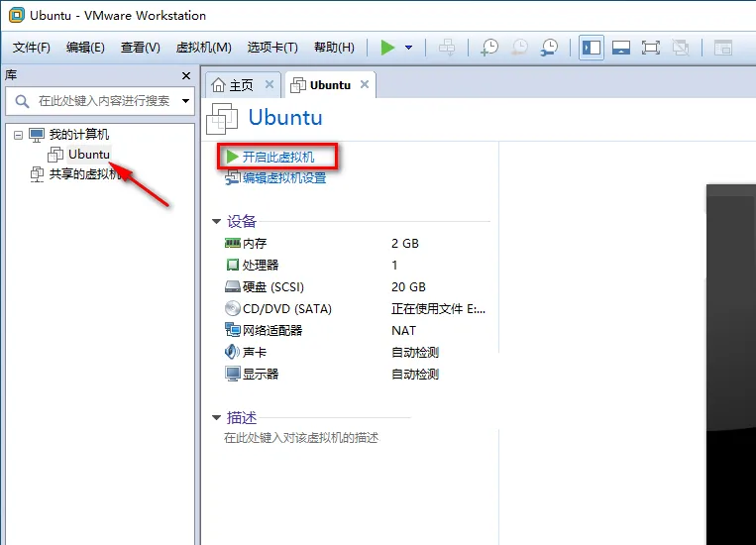Open the 帮助(H) menu
This screenshot has height=545, width=756.
(x=334, y=48)
